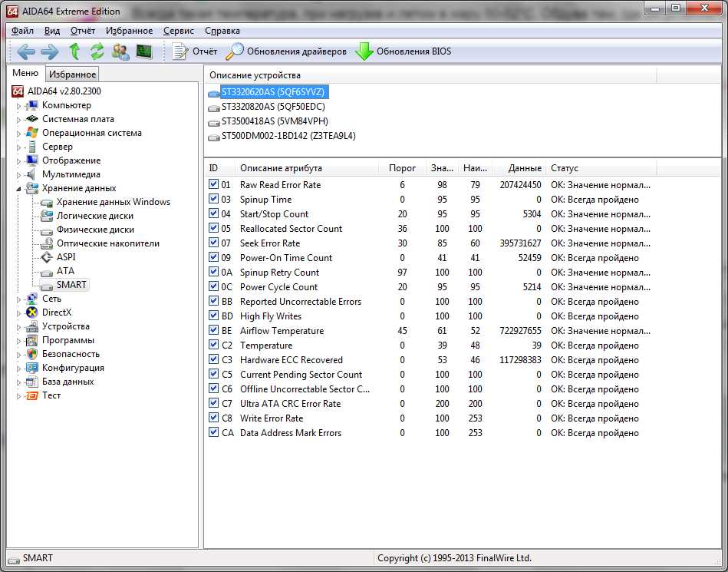The image size is (728, 572).
Task: Toggle checkbox for Data Address Mark Errors
Action: [x=214, y=433]
